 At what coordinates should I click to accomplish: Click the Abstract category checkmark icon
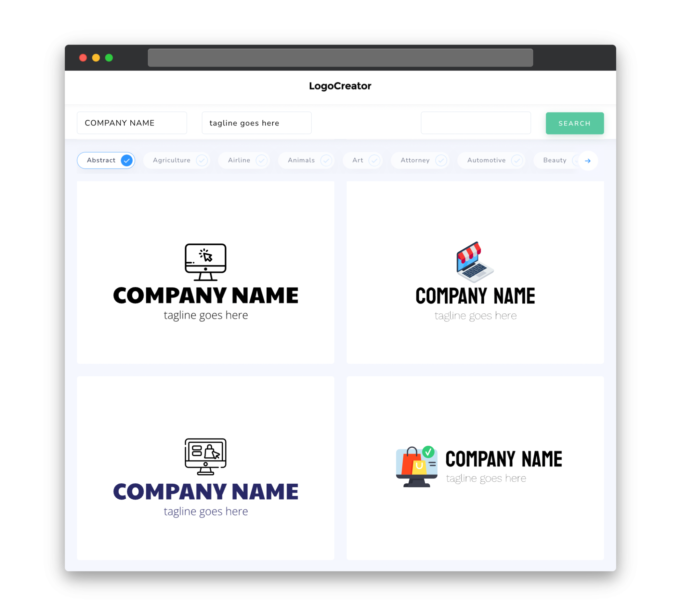tap(128, 160)
